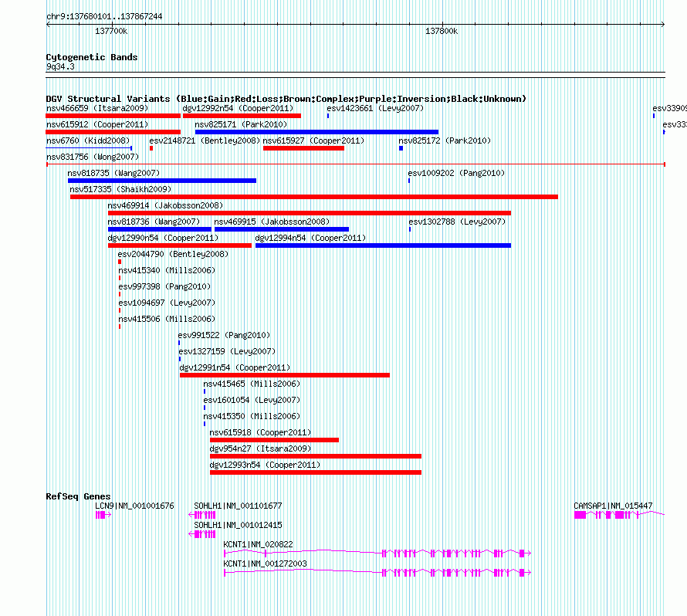Click the esv1327159 (Levy2007) label
The width and height of the screenshot is (687, 616).
coord(227,351)
